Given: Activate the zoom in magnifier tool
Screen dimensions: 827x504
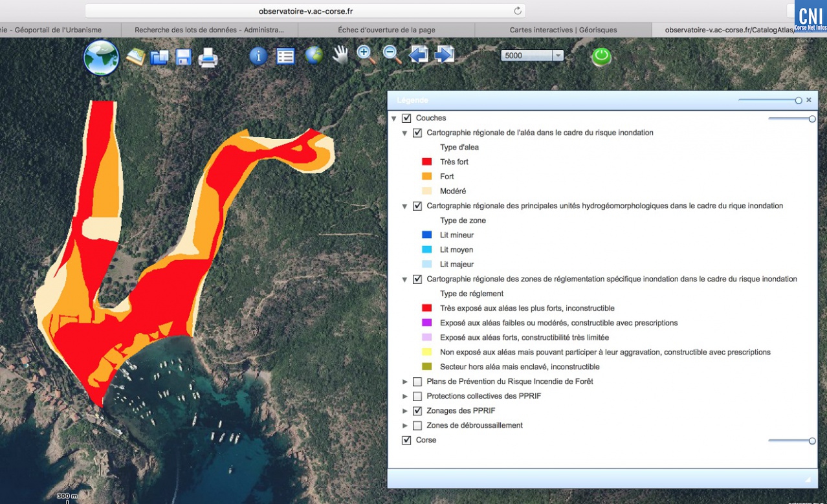Looking at the screenshot, I should [x=366, y=55].
